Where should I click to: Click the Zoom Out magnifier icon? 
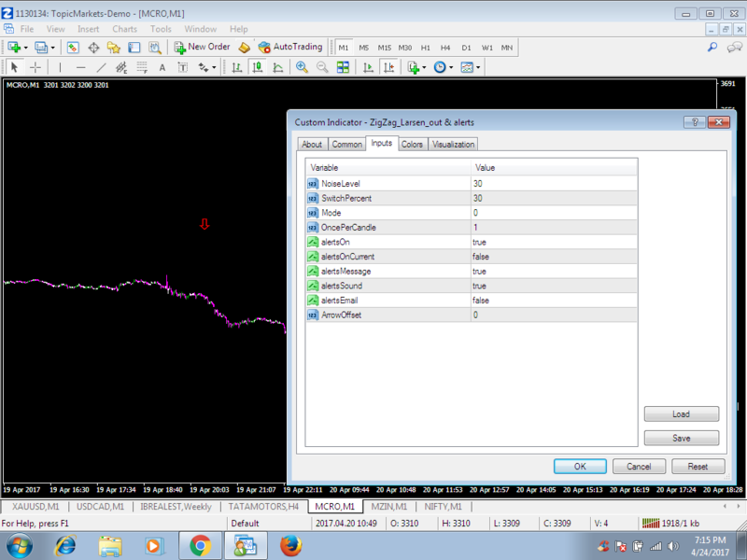pyautogui.click(x=322, y=67)
